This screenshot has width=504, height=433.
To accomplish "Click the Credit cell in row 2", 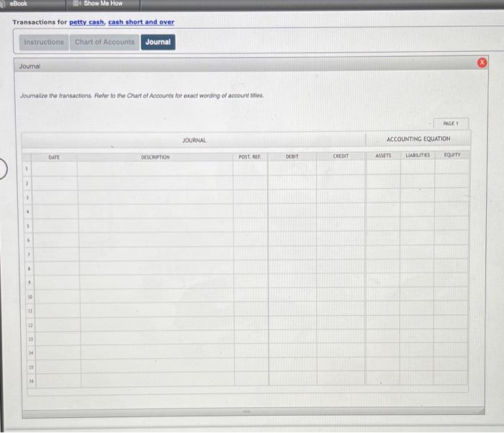I will (341, 182).
